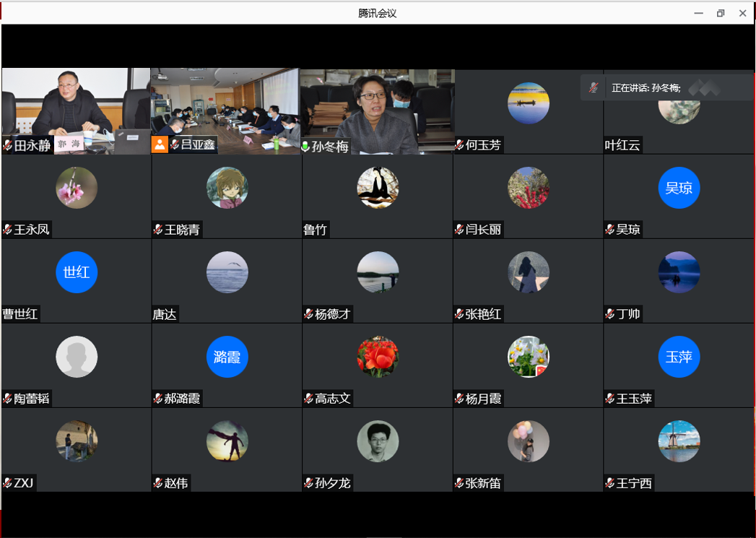This screenshot has width=756, height=538.
Task: Click the 唐达 participant name label
Action: [165, 314]
